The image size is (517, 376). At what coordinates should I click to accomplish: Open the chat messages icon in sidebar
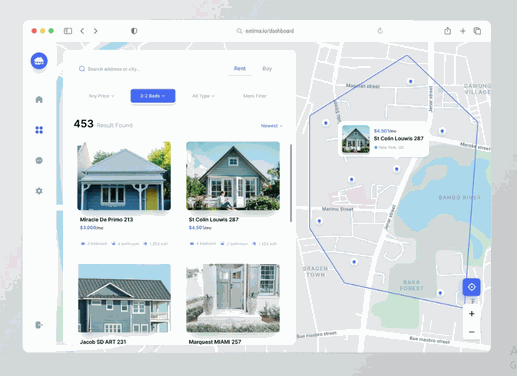pyautogui.click(x=39, y=161)
